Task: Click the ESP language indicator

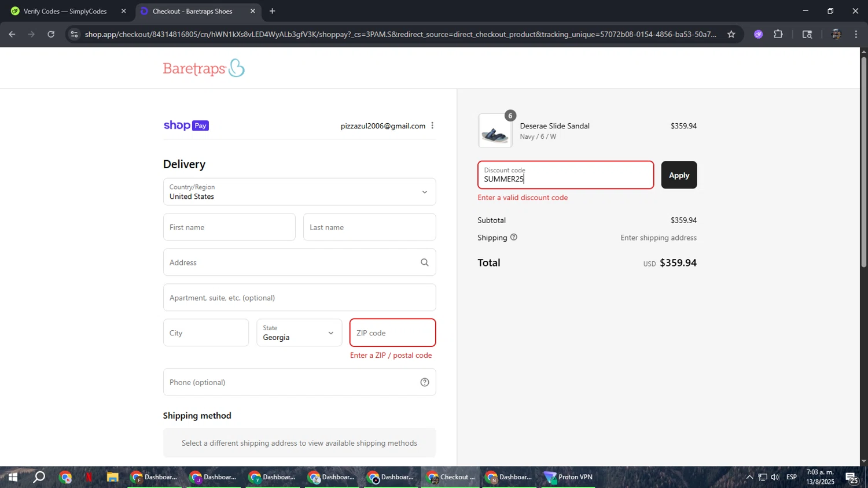Action: 792,477
